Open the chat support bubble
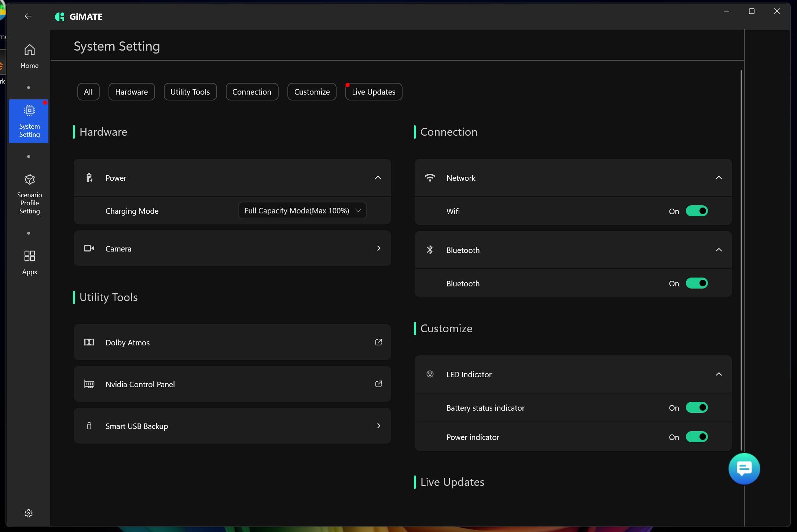Image resolution: width=797 pixels, height=532 pixels. (744, 468)
